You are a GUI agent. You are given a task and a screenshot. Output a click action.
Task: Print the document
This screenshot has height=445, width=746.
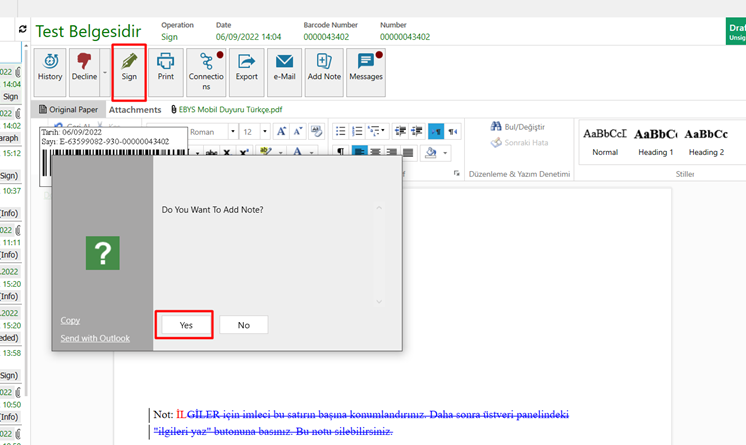point(166,68)
